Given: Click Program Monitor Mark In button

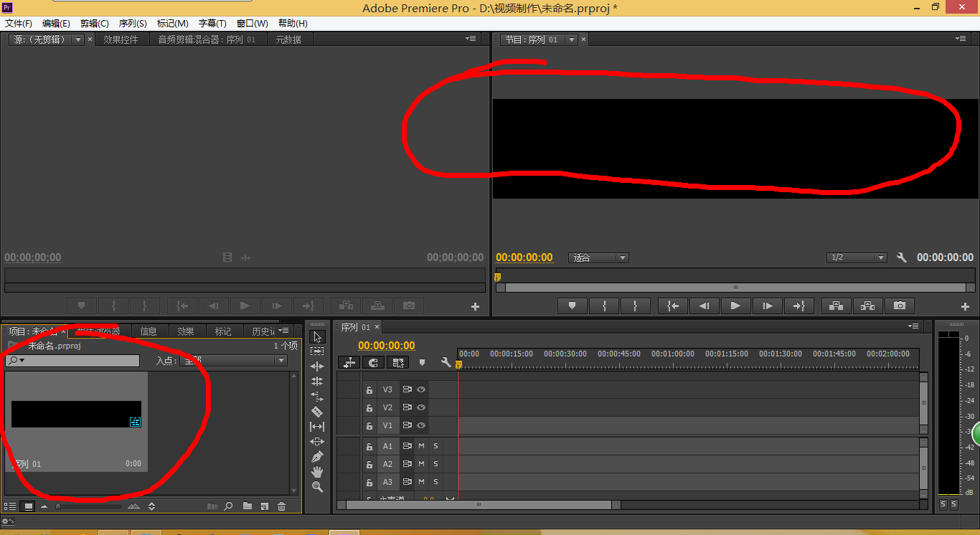Looking at the screenshot, I should click(x=604, y=306).
